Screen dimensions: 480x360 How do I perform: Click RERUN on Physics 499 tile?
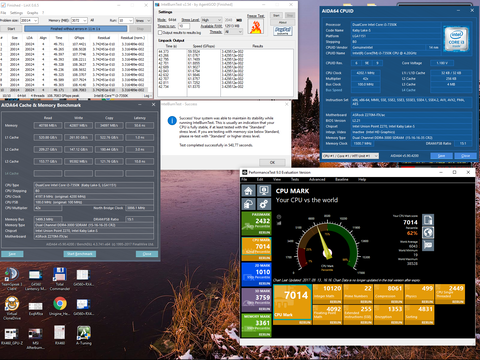click(x=427, y=302)
